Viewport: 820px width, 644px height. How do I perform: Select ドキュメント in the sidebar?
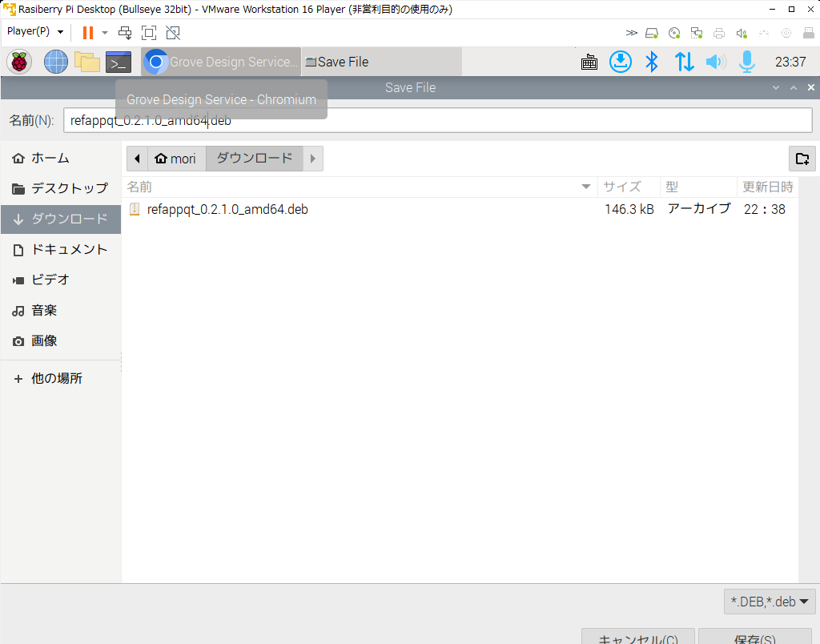tap(61, 249)
